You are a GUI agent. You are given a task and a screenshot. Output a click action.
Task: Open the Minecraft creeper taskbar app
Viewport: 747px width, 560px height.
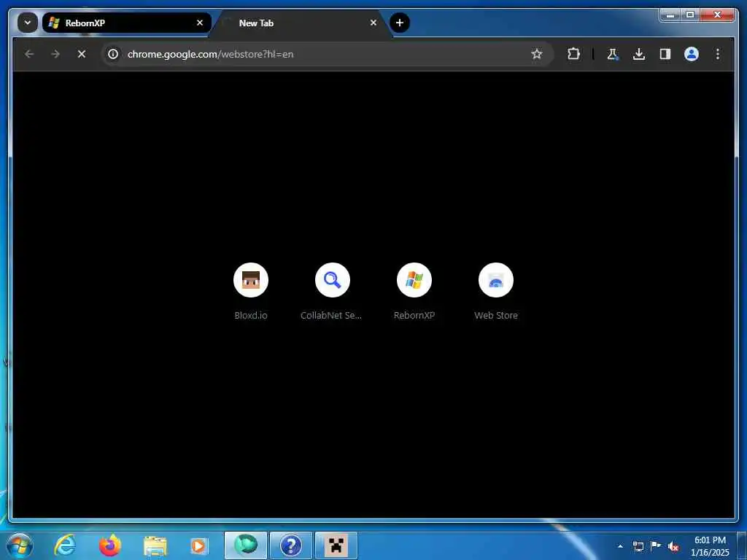click(336, 545)
